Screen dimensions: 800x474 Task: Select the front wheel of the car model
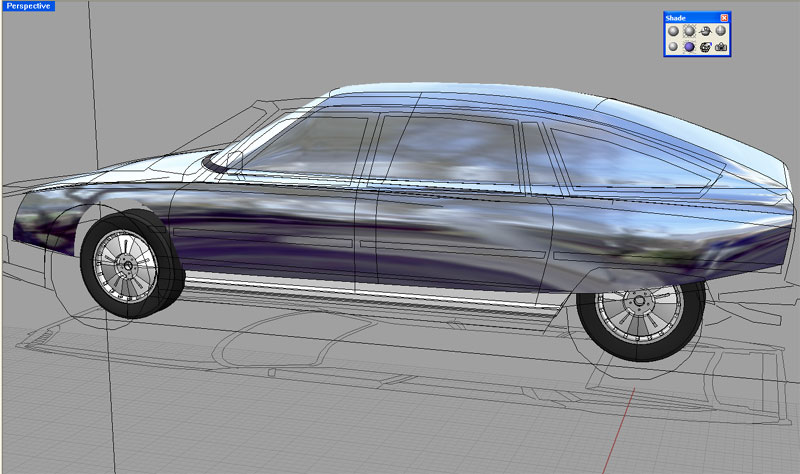132,264
